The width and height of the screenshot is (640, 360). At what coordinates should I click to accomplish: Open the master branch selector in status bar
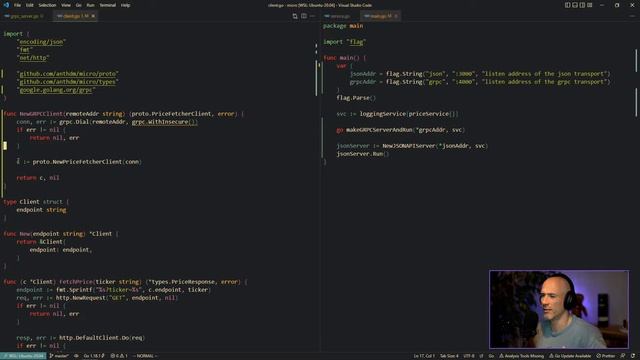pyautogui.click(x=59, y=356)
